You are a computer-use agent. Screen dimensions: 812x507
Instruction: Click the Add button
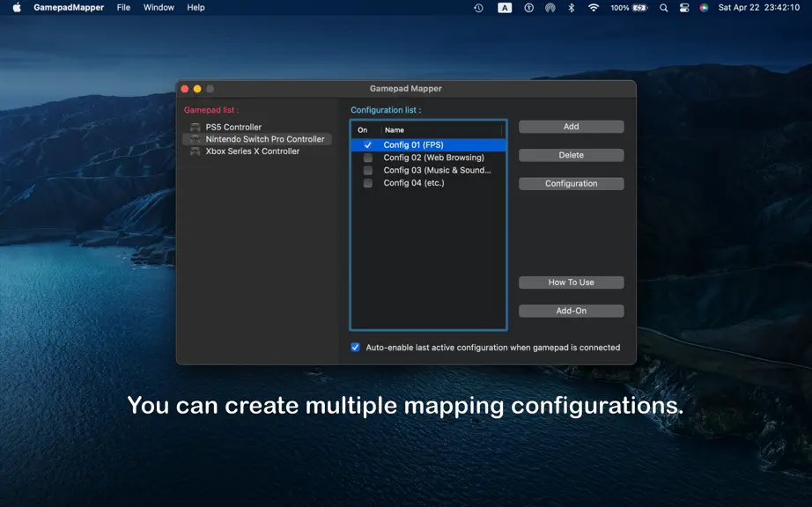click(x=572, y=127)
